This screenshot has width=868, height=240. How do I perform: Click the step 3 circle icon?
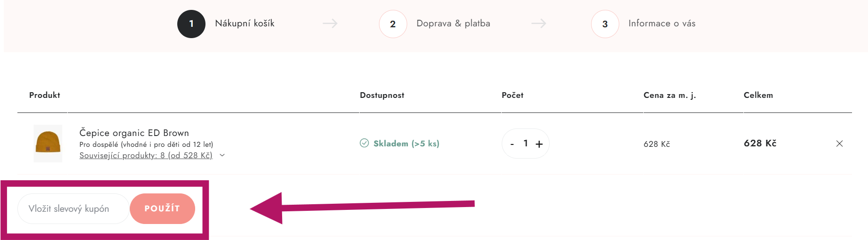point(605,24)
